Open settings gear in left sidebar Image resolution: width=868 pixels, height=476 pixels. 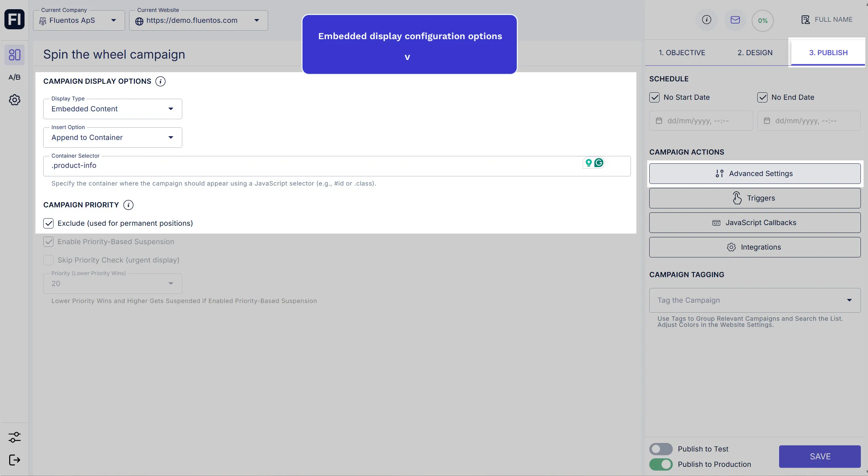click(14, 100)
